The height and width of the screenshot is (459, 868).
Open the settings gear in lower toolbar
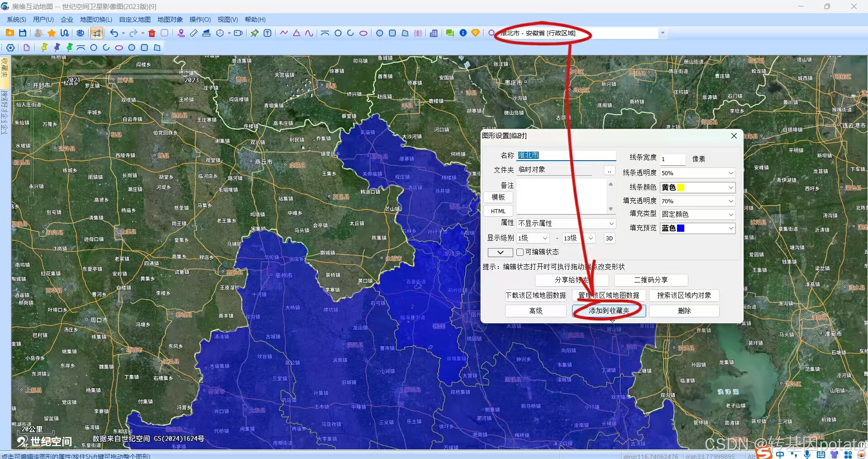point(10,48)
